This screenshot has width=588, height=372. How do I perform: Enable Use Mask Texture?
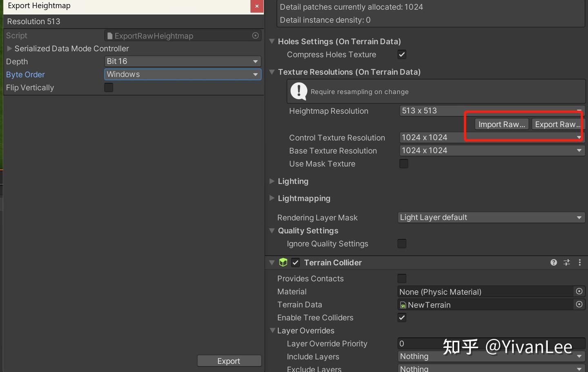(403, 164)
